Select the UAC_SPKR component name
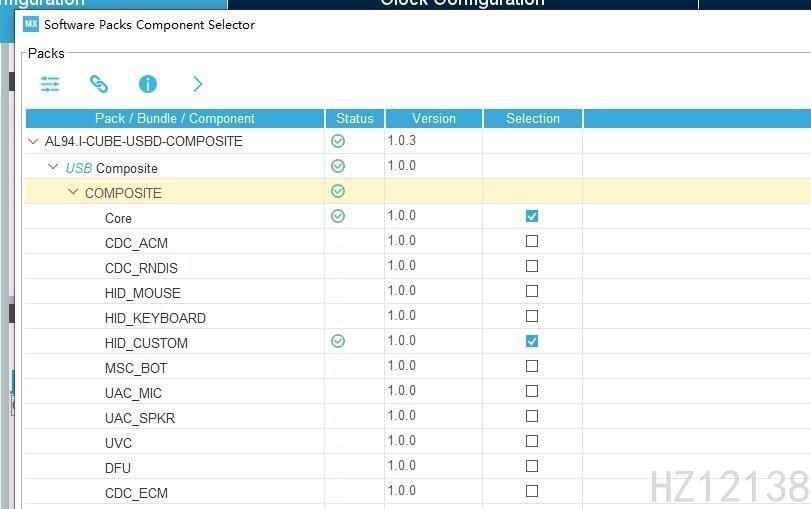Image resolution: width=811 pixels, height=509 pixels. [140, 418]
